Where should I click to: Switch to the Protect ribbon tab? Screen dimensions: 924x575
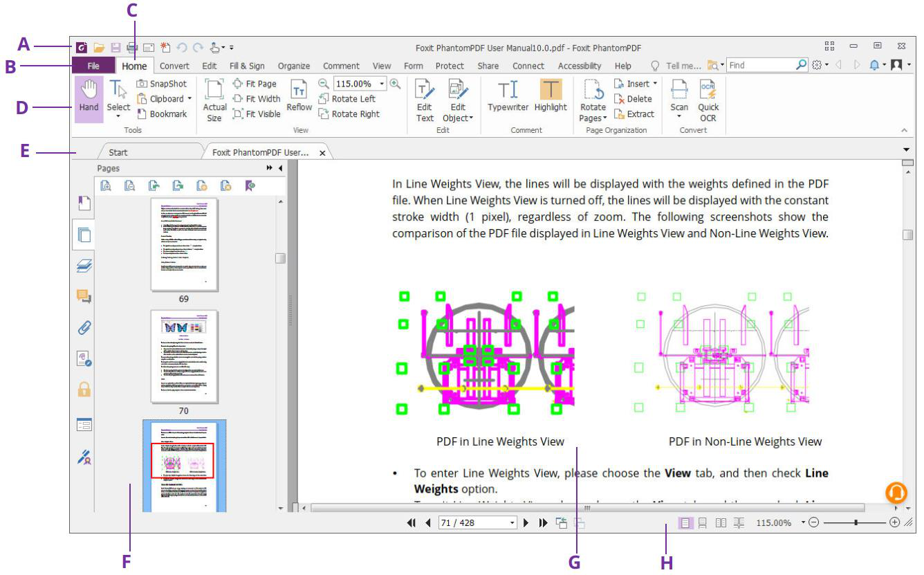click(450, 66)
